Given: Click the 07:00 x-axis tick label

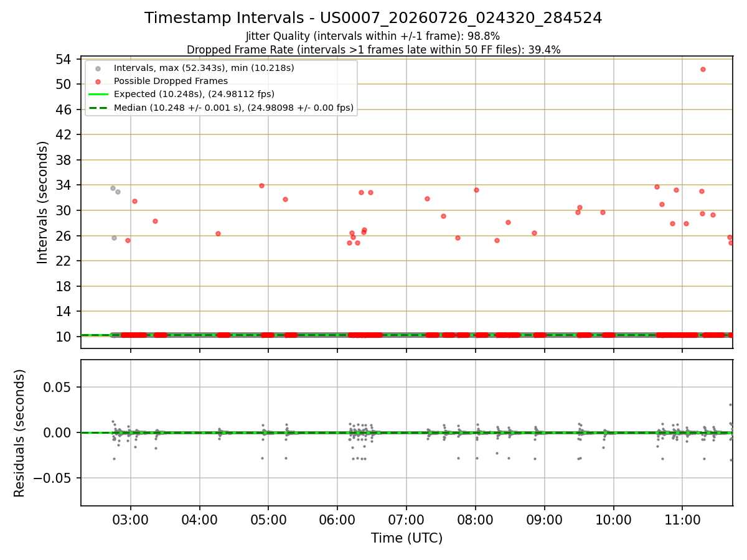Looking at the screenshot, I should [406, 521].
